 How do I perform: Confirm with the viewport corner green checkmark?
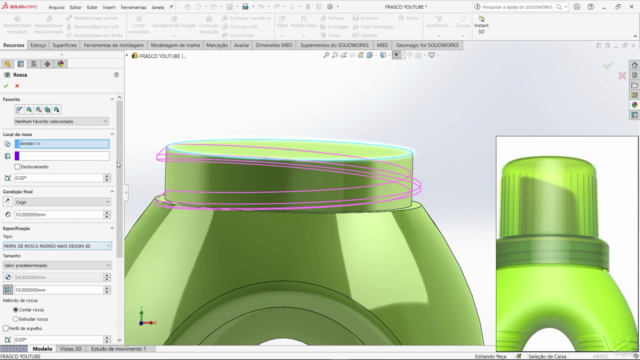[x=608, y=66]
